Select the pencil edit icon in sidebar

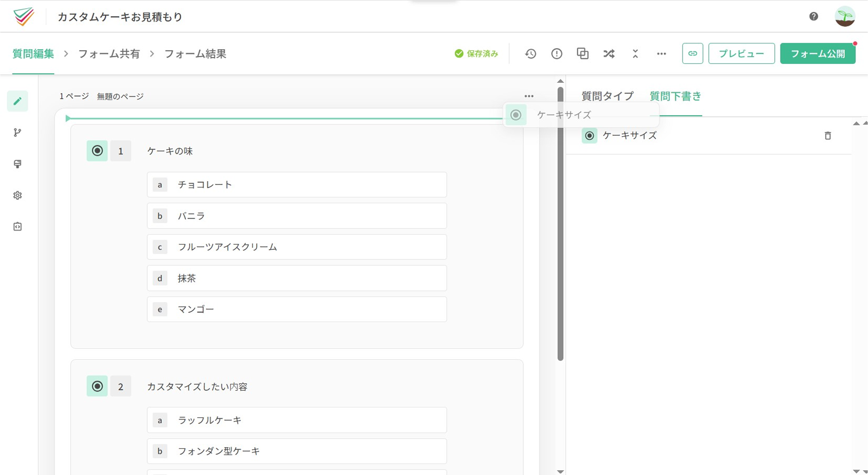tap(17, 101)
